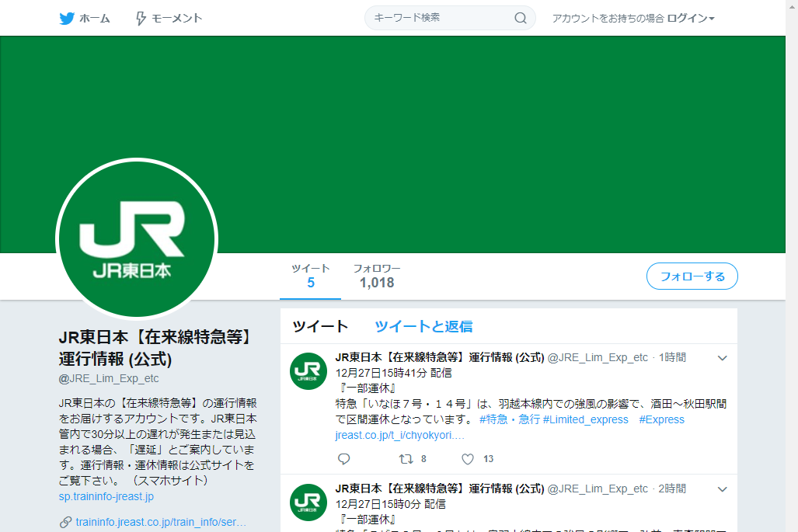This screenshot has width=798, height=532.
Task: Click the retweet icon on the 15時41分 tweet
Action: click(406, 459)
